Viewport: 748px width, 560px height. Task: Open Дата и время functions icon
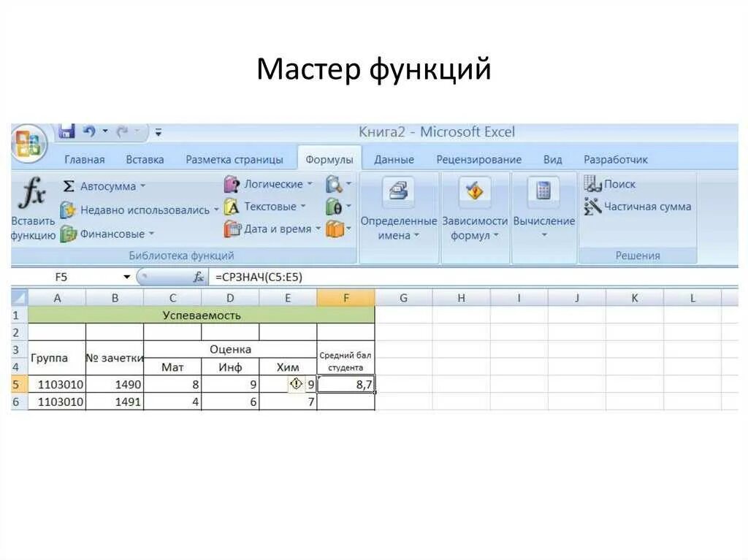click(x=232, y=229)
